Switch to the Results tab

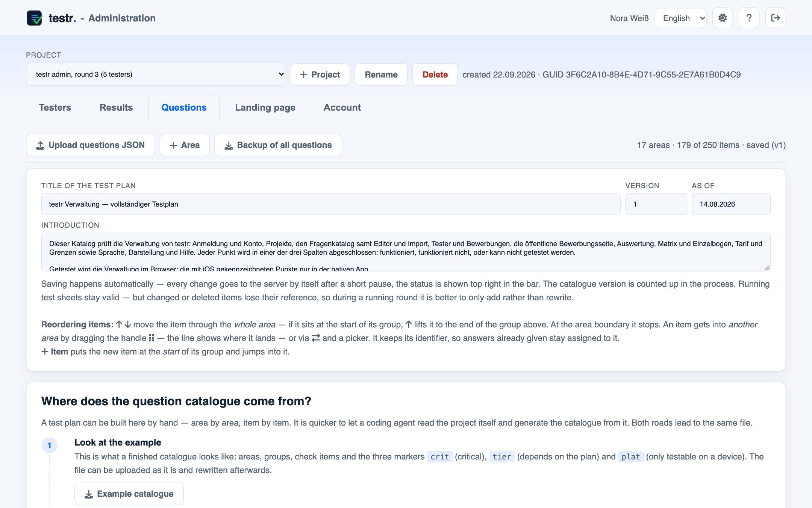pos(116,108)
